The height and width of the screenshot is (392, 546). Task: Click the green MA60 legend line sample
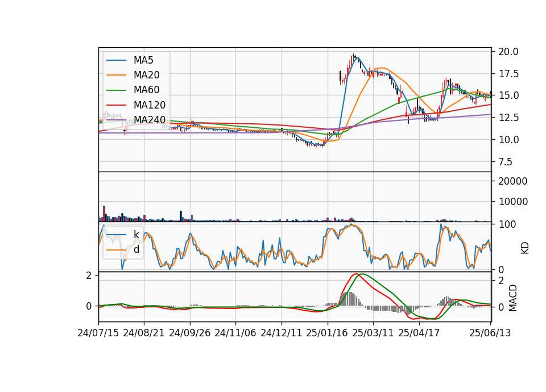[116, 90]
